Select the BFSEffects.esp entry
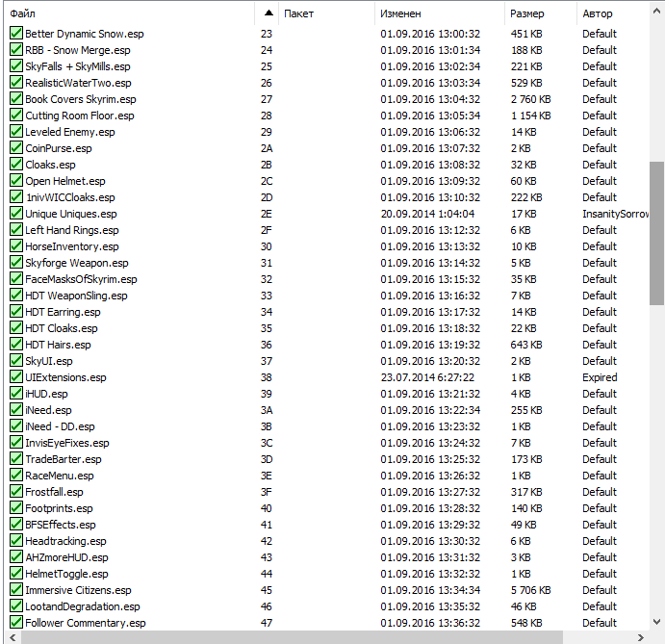Viewport: 665px width, 644px height. coord(61,525)
